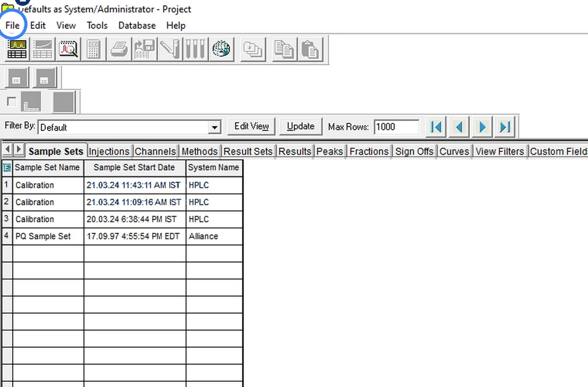The height and width of the screenshot is (387, 588).
Task: Click the printer toolbar icon
Action: [x=119, y=49]
